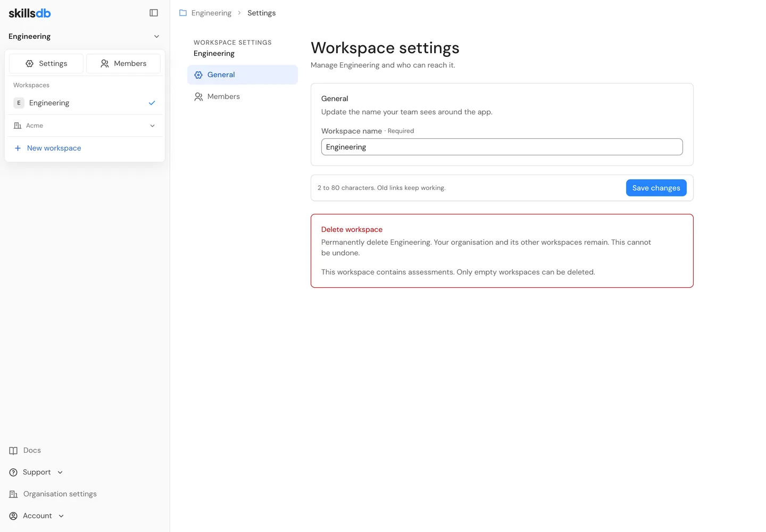Open Members from the workspace popup
This screenshot has width=766, height=532.
123,63
